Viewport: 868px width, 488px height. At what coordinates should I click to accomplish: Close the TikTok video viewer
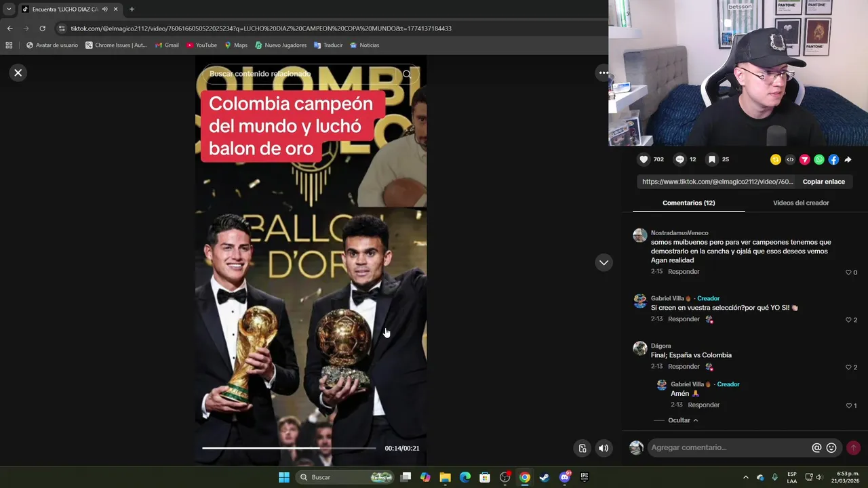point(18,73)
